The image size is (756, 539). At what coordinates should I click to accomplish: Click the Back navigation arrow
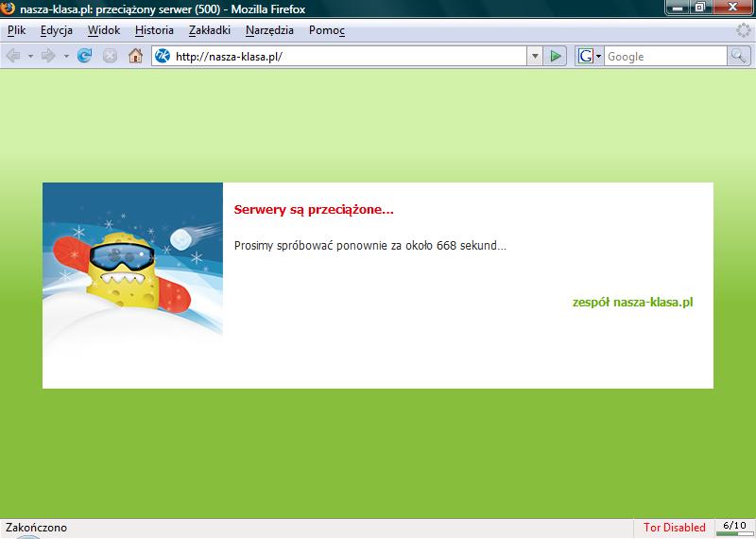tap(13, 56)
